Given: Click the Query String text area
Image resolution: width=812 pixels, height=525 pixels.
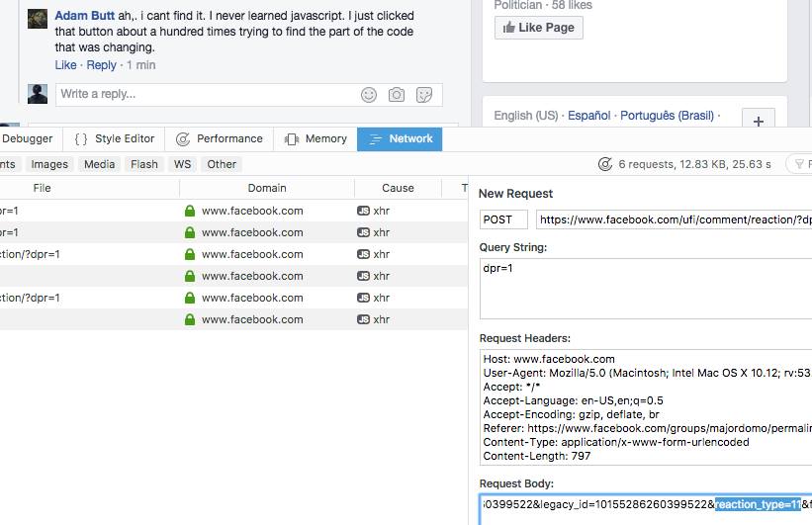Looking at the screenshot, I should pyautogui.click(x=646, y=289).
